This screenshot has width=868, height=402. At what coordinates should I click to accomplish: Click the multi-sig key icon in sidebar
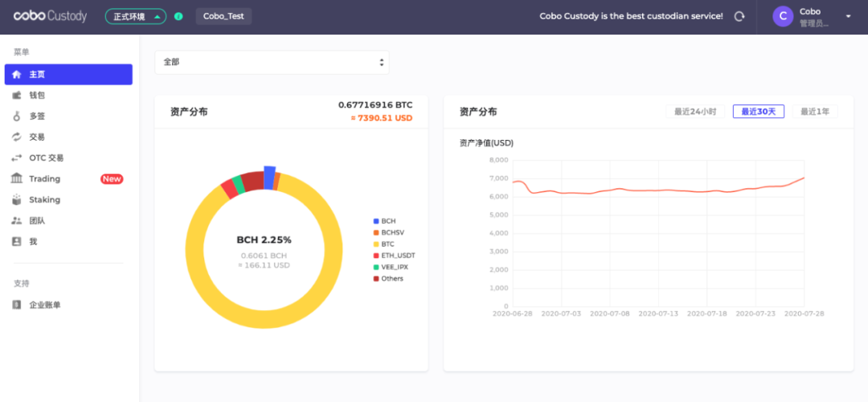tap(16, 117)
